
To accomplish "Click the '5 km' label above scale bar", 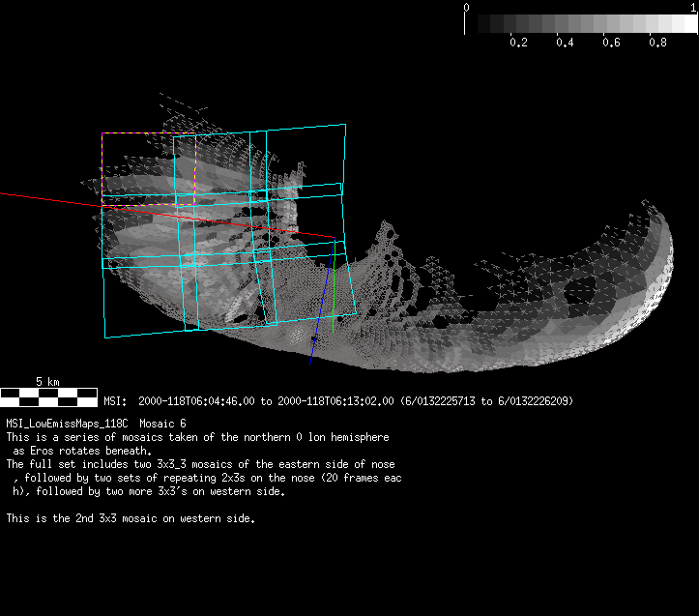I will (47, 382).
